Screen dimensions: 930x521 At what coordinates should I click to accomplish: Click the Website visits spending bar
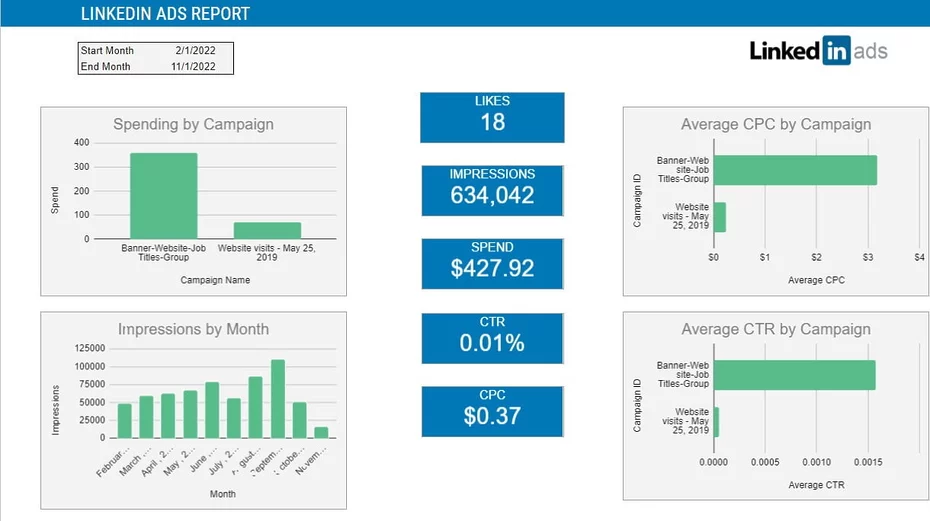click(x=267, y=231)
